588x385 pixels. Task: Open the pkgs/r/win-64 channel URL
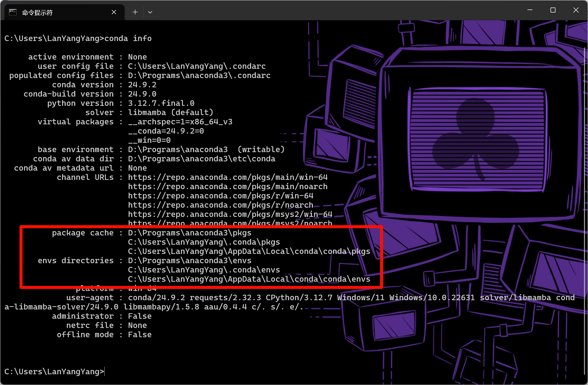(221, 196)
